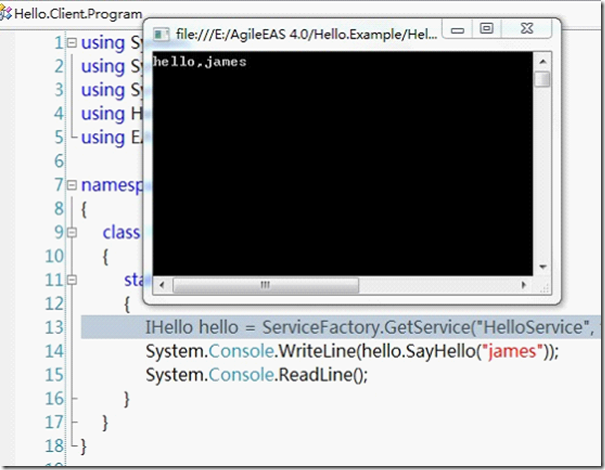Click the Hello.Client.Program class icon
The width and height of the screenshot is (605, 470).
pos(5,14)
